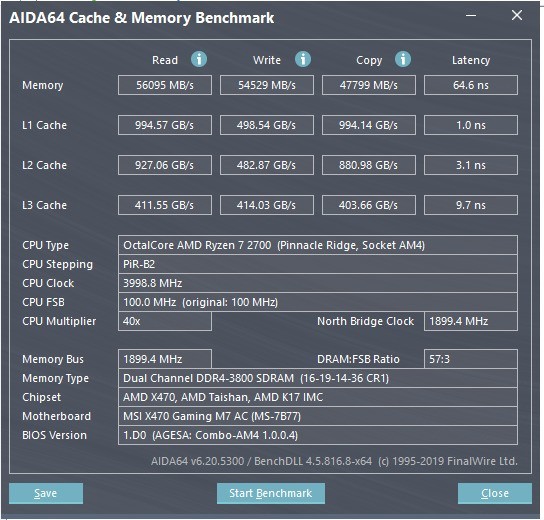Click the Memory Type DDR4-3800 field
This screenshot has width=544, height=520.
[318, 378]
